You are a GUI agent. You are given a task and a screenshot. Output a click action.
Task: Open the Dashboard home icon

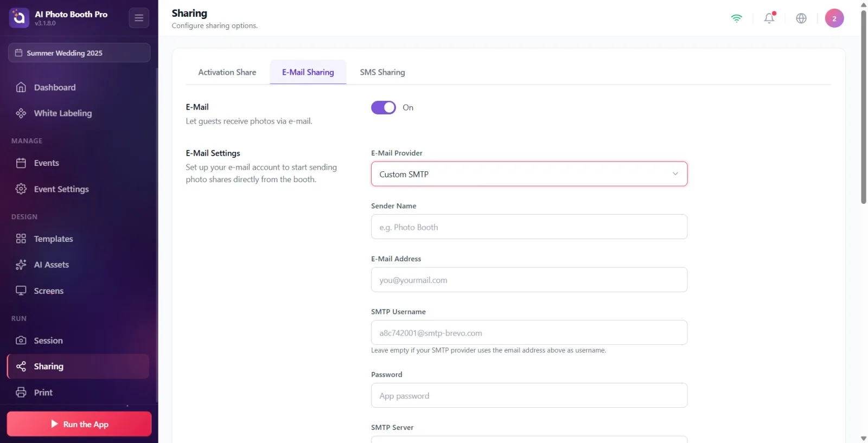click(21, 87)
